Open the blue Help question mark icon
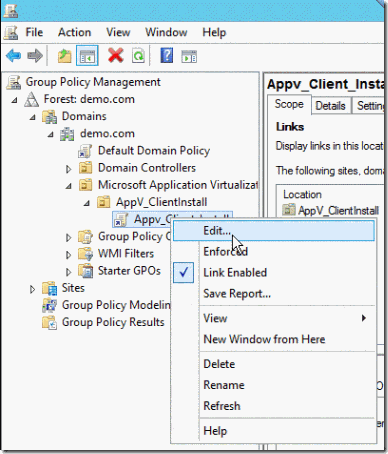This screenshot has height=454, width=388. point(167,55)
